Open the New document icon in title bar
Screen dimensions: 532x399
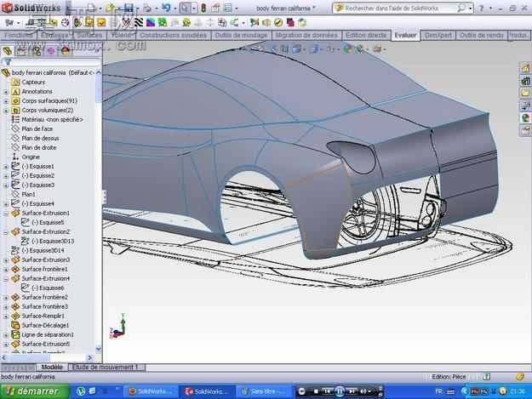pyautogui.click(x=90, y=8)
